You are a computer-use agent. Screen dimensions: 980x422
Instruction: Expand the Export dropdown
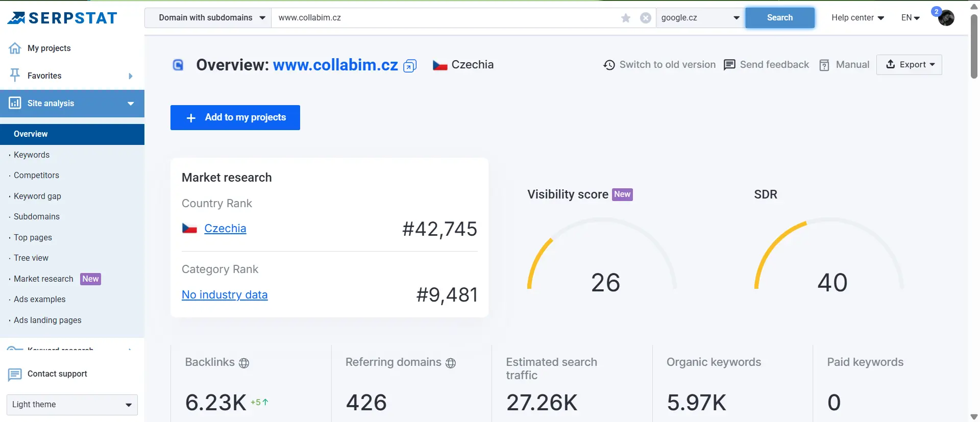pyautogui.click(x=909, y=65)
